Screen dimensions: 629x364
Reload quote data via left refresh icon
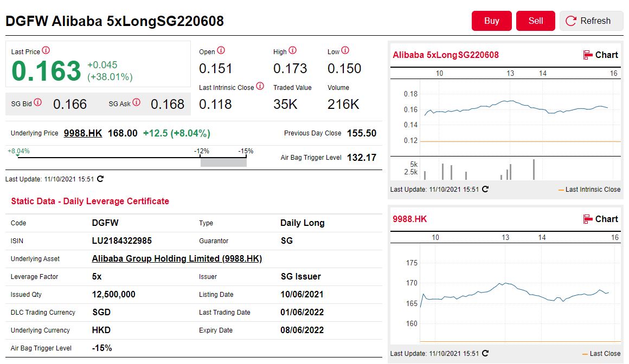pyautogui.click(x=100, y=179)
